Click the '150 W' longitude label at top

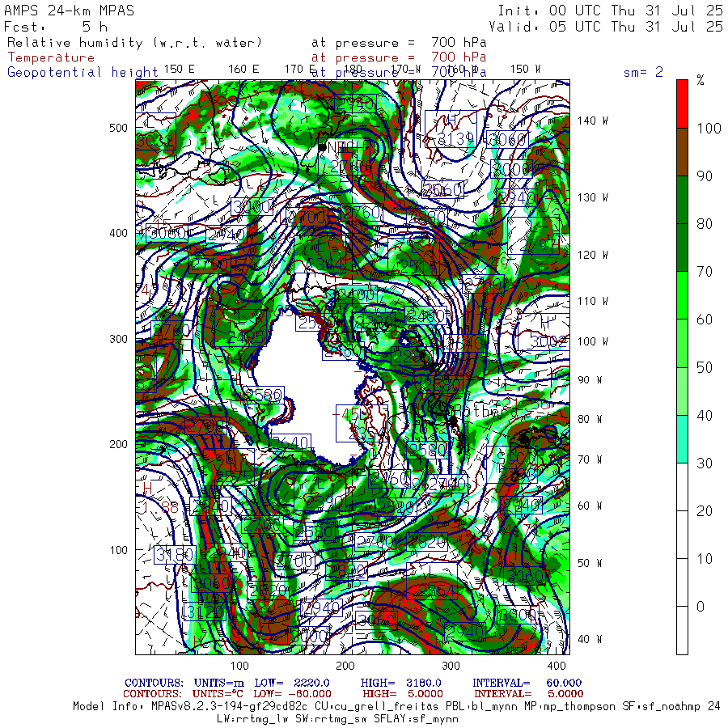(526, 70)
